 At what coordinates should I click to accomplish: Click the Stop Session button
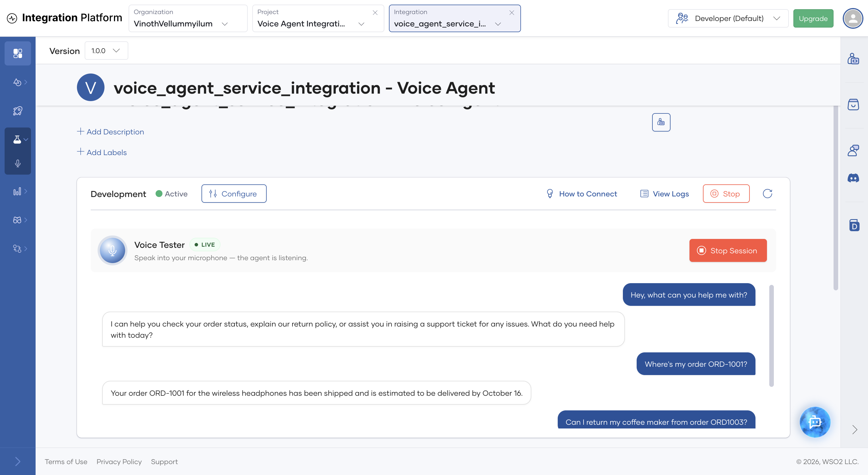click(x=728, y=250)
